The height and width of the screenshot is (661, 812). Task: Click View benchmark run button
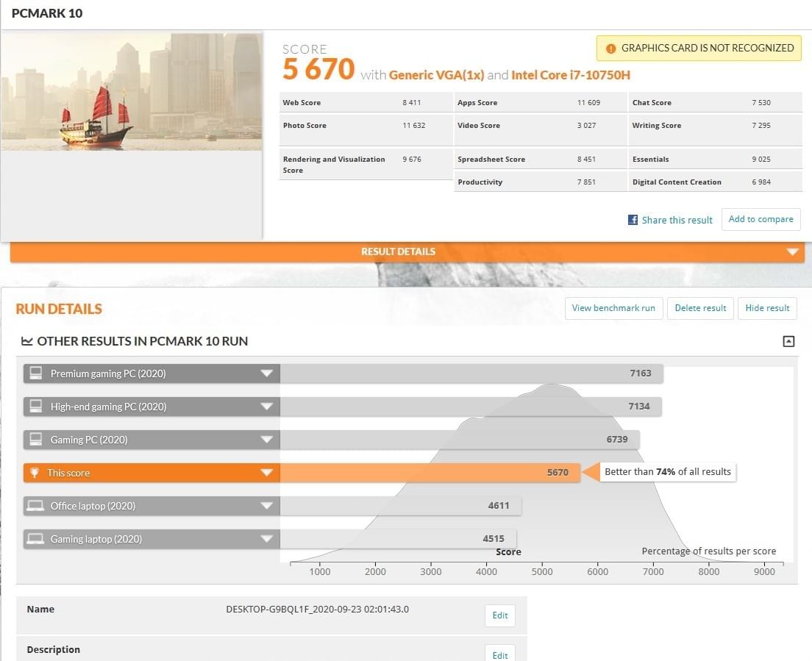click(613, 309)
